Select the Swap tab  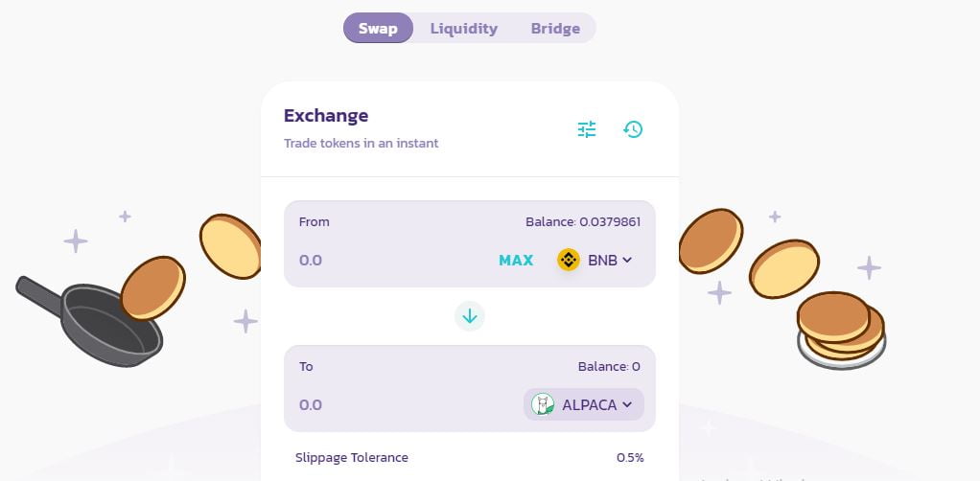coord(378,29)
